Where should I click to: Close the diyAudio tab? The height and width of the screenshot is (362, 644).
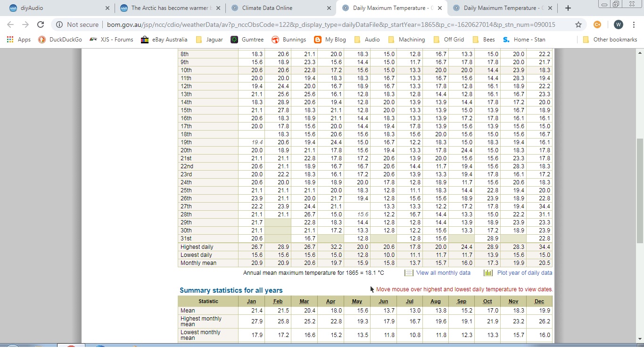pyautogui.click(x=107, y=8)
